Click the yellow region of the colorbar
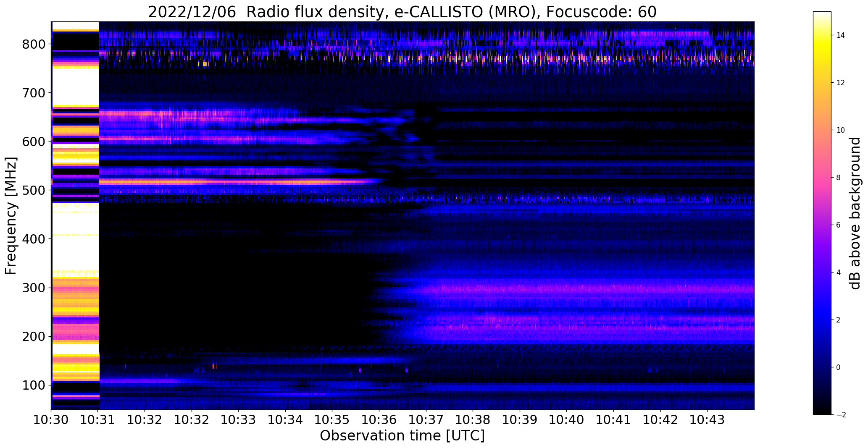This screenshot has width=868, height=448. pyautogui.click(x=822, y=50)
